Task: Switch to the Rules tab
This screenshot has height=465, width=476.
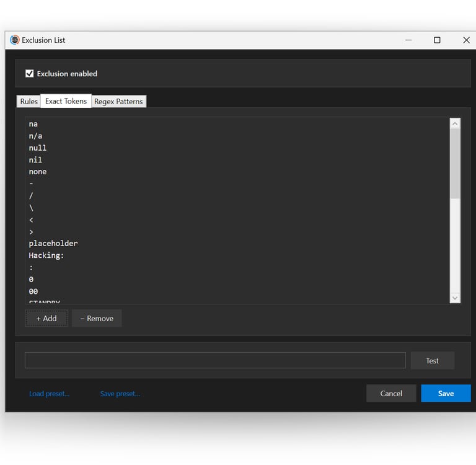Action: pyautogui.click(x=29, y=102)
